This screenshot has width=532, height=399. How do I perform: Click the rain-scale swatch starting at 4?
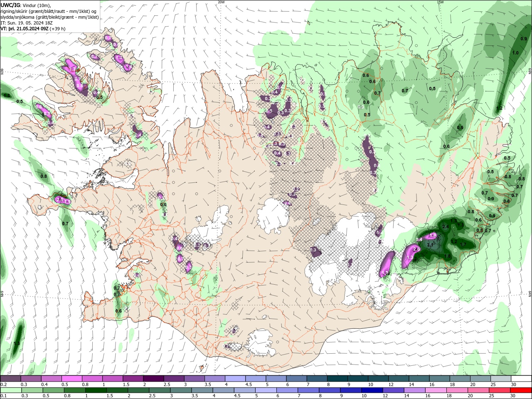pos(224,390)
